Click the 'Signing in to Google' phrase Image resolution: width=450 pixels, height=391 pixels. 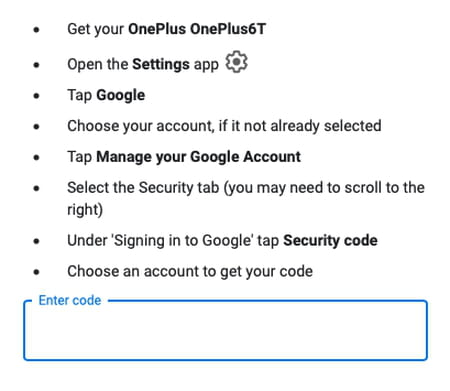tap(182, 240)
